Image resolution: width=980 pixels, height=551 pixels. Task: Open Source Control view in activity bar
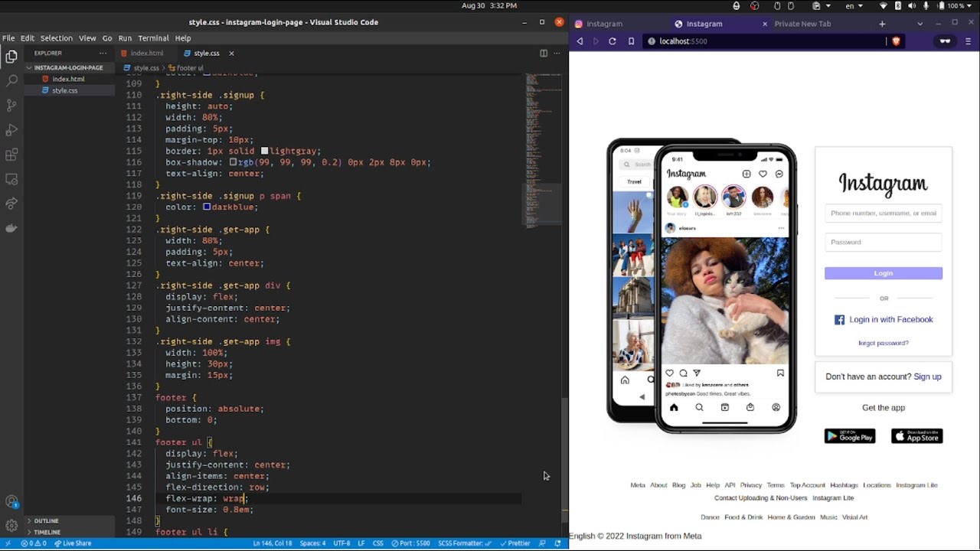[x=11, y=105]
